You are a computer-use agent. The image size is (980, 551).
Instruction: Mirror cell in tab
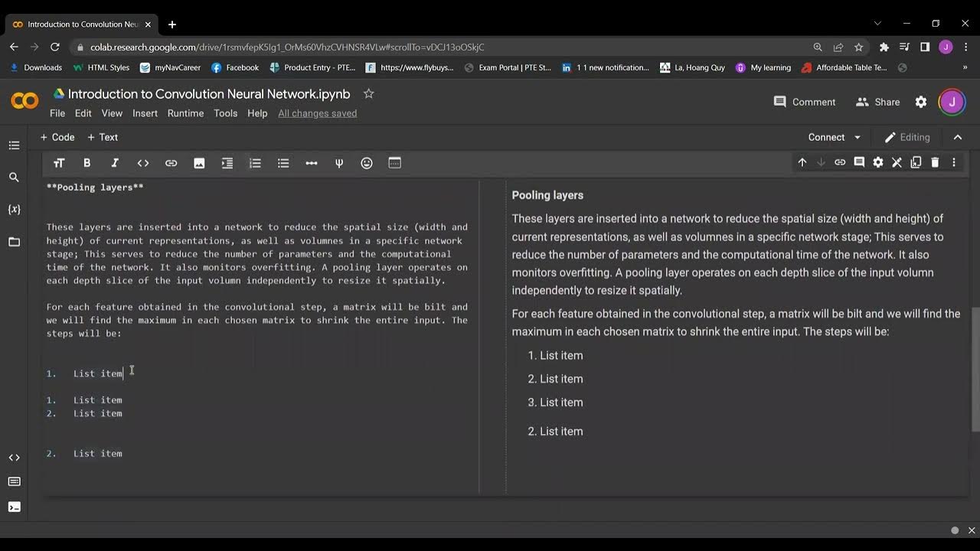pos(916,162)
